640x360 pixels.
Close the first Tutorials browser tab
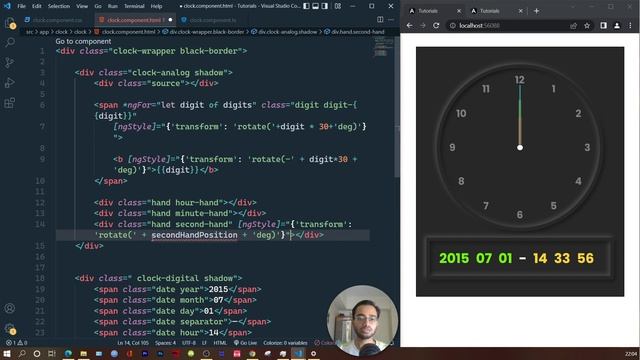click(x=459, y=11)
